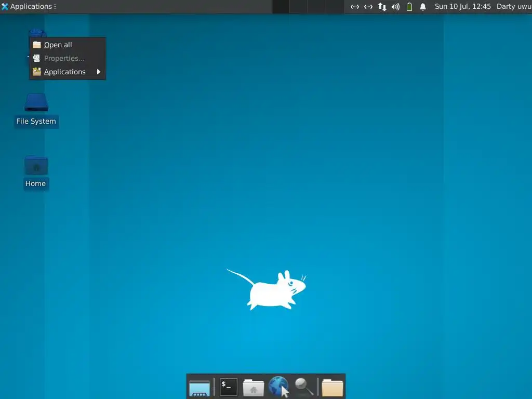
Task: Open the notifications bell icon
Action: point(423,7)
